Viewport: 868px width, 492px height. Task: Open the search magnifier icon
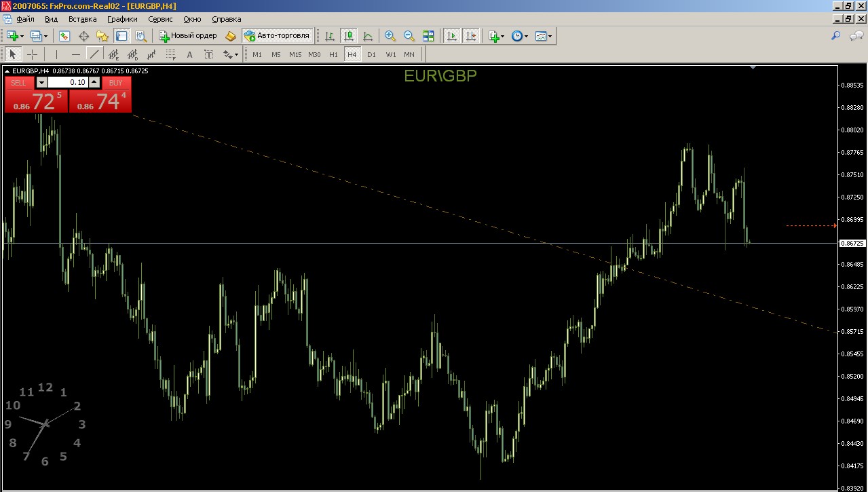click(x=835, y=36)
